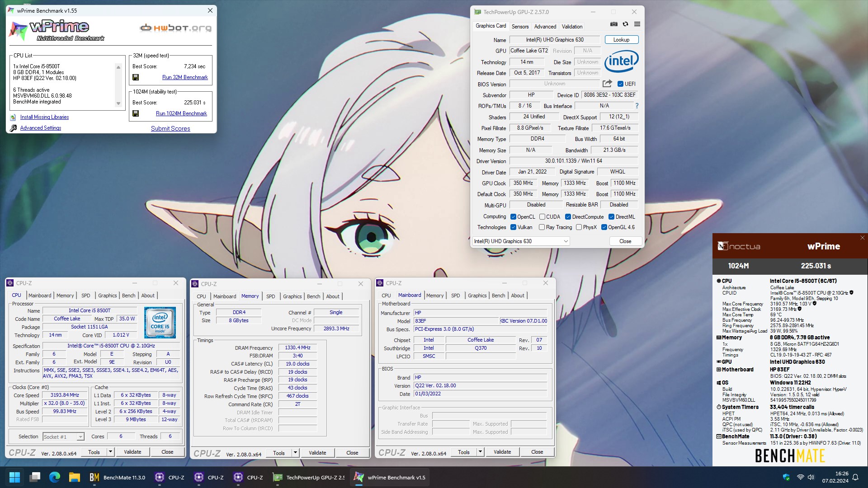Toggle the Ray Tracing checkbox
This screenshot has height=488, width=868.
tap(542, 227)
